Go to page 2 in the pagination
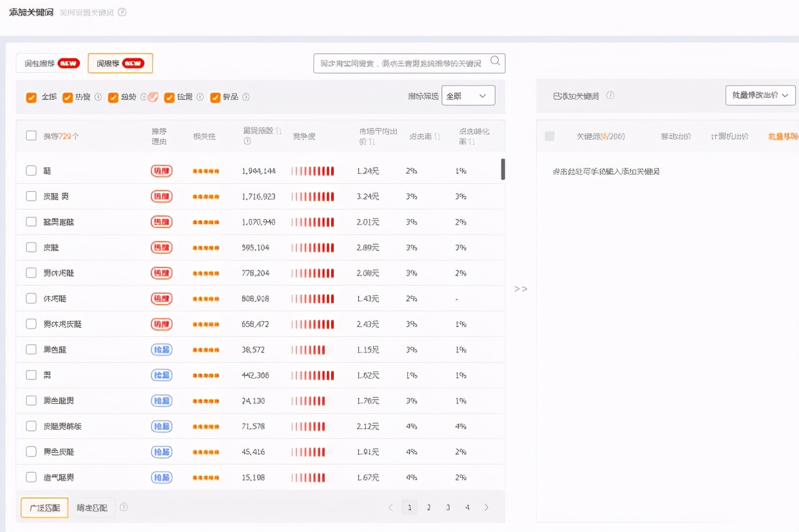The height and width of the screenshot is (532, 799). click(x=428, y=508)
